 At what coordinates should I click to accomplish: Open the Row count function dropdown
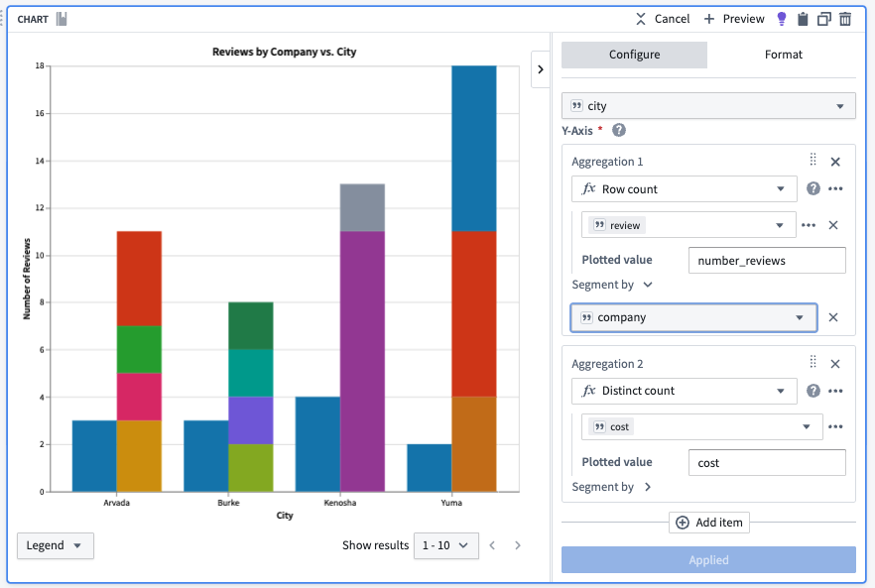coord(685,189)
